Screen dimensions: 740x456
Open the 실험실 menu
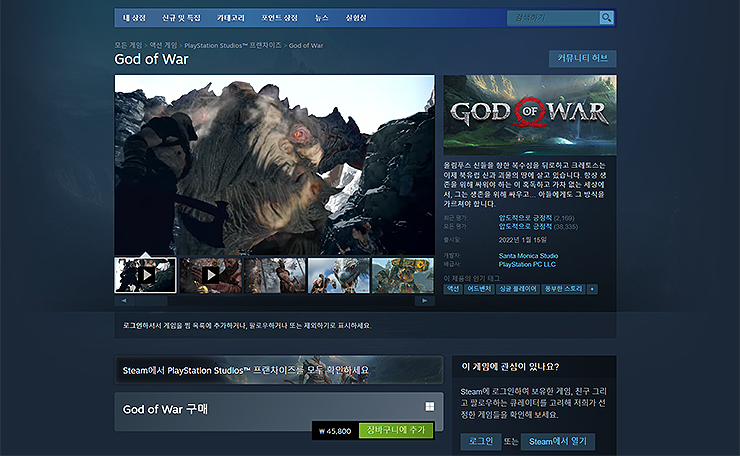(356, 18)
